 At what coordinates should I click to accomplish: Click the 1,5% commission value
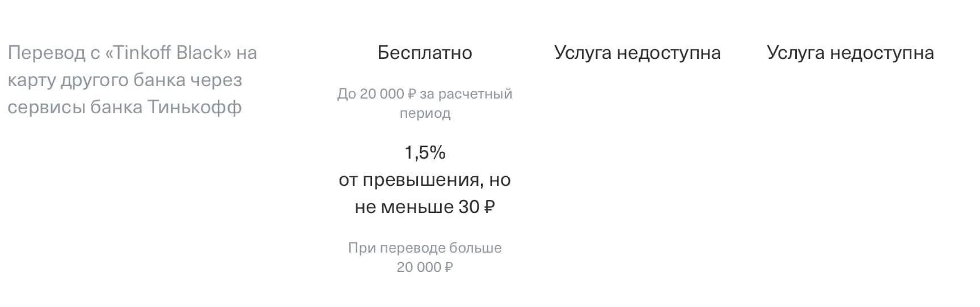(x=425, y=152)
